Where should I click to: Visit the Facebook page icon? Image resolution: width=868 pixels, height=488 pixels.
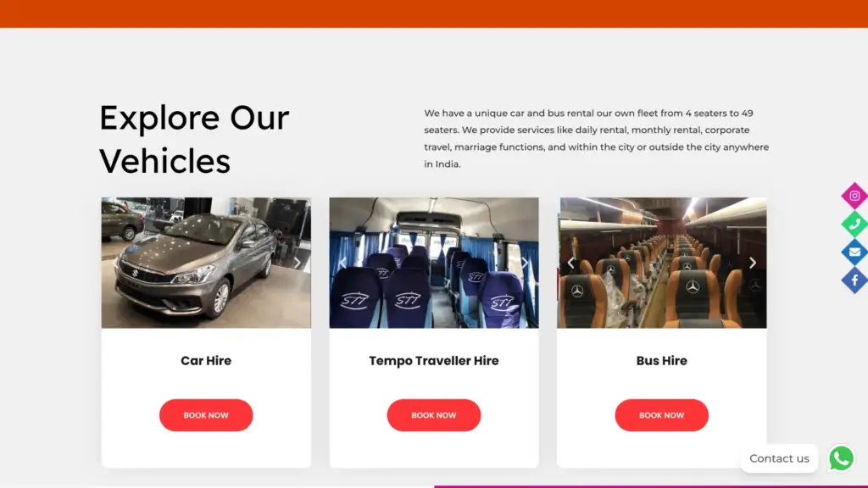tap(854, 280)
